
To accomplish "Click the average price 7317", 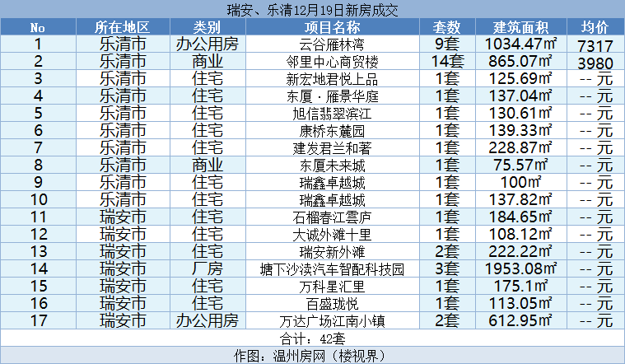I will [x=595, y=46].
